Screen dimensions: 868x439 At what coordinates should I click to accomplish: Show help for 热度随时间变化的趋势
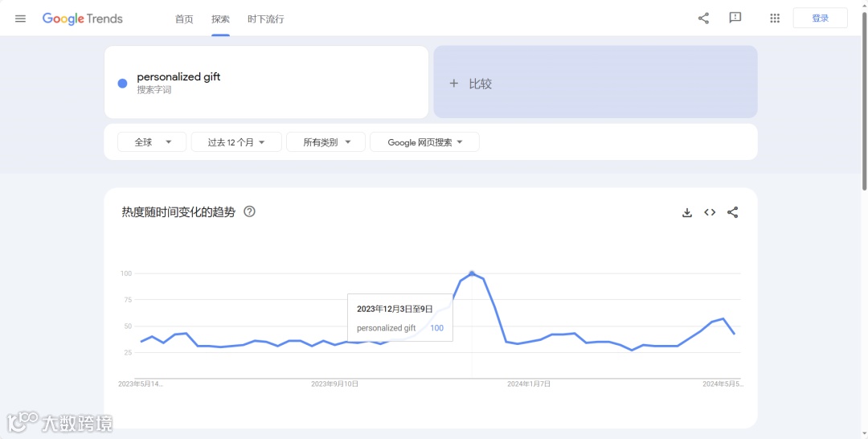click(250, 211)
